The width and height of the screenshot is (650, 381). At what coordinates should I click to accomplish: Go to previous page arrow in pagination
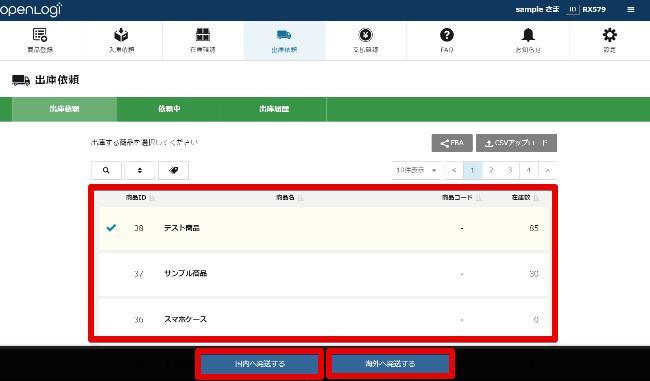point(454,170)
